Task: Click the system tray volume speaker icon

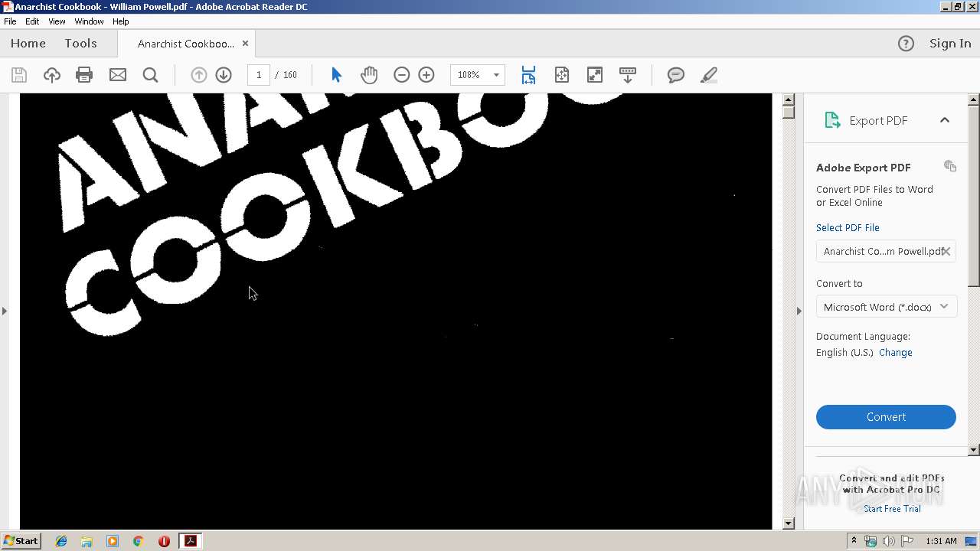Action: (888, 541)
